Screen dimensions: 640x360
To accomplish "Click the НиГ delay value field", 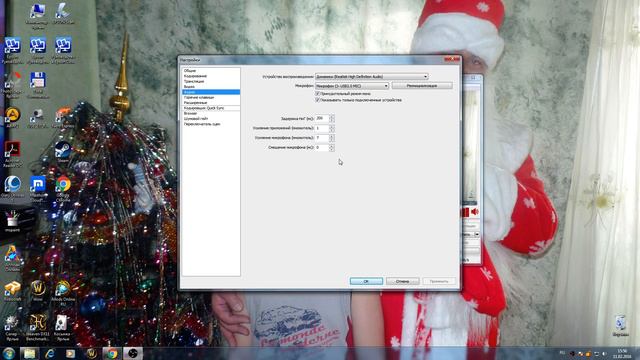I will click(322, 118).
